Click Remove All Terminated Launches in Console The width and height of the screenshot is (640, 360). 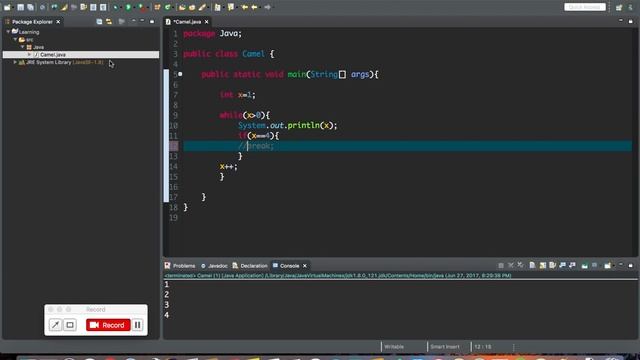[x=520, y=266]
